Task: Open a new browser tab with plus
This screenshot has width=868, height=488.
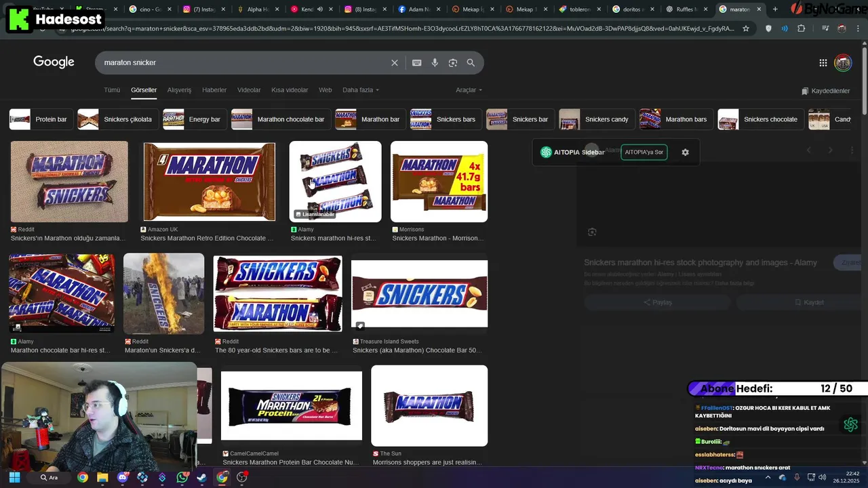Action: coord(775,9)
